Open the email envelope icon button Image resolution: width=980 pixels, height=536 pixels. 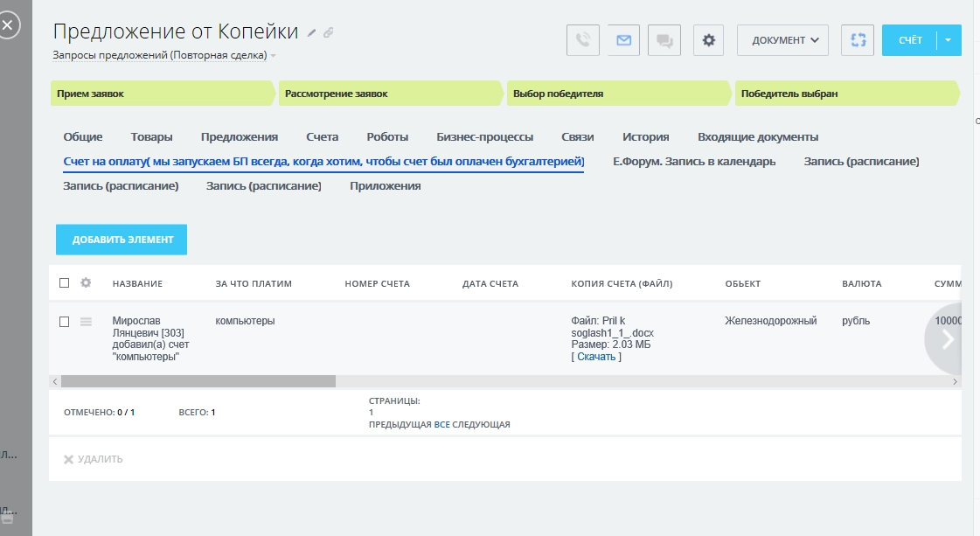coord(623,40)
